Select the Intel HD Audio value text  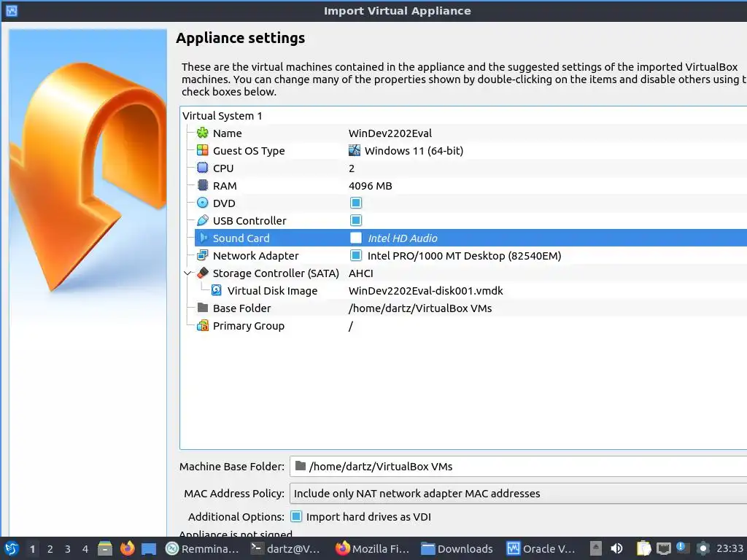coord(403,238)
